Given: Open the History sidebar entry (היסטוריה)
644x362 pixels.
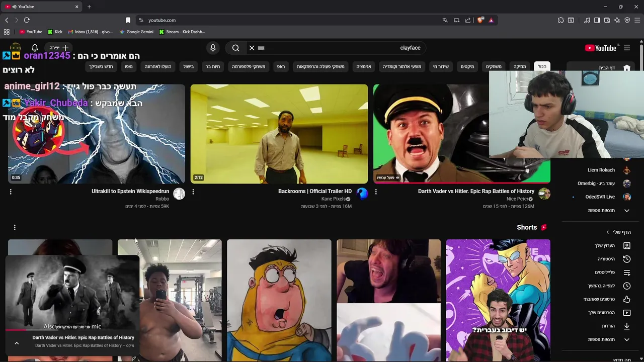Looking at the screenshot, I should pos(612,259).
